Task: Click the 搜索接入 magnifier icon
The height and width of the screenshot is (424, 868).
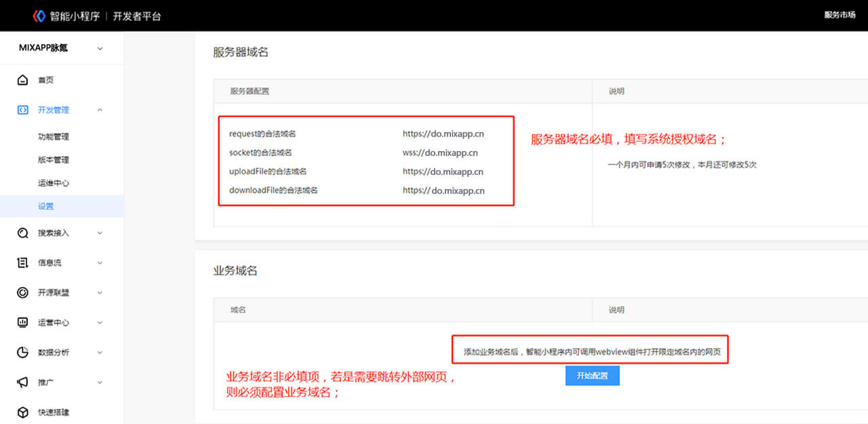Action: coord(22,233)
